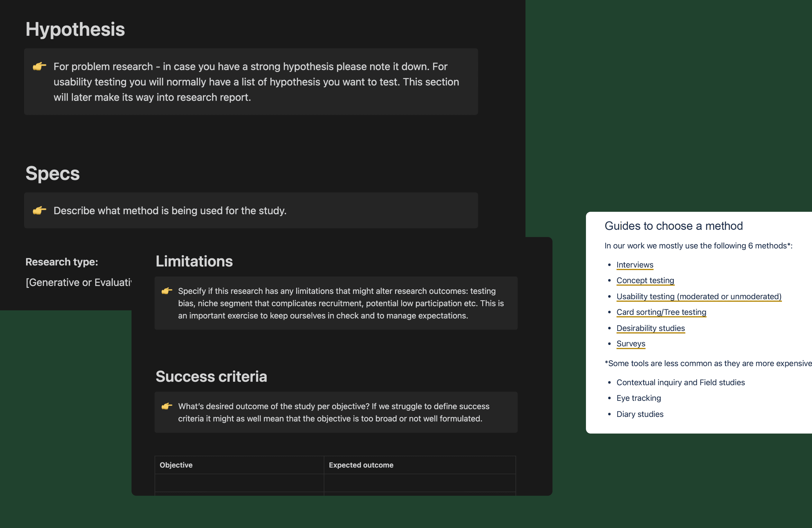
Task: Click the [Generative or Evaluative] placeholder text
Action: [78, 282]
